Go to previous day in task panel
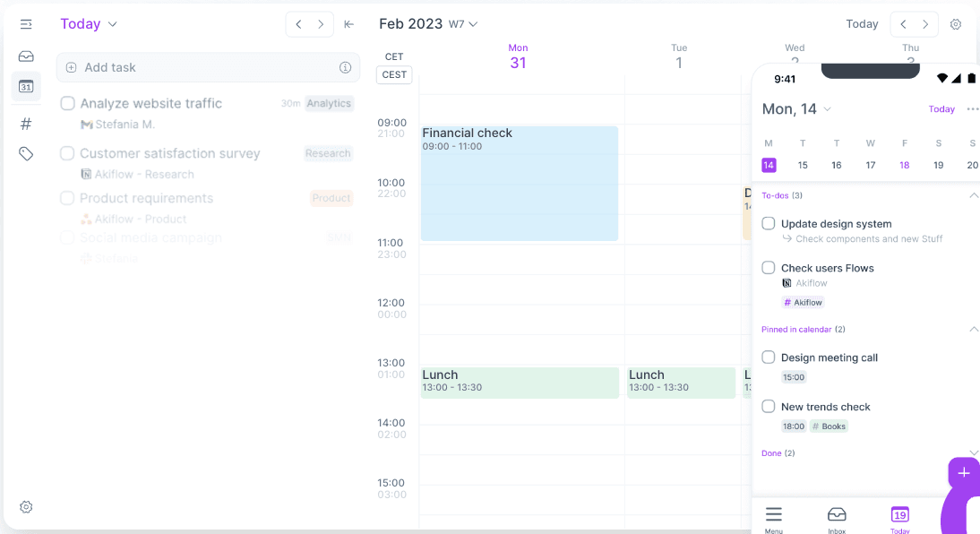Viewport: 980px width, 534px height. [x=299, y=24]
